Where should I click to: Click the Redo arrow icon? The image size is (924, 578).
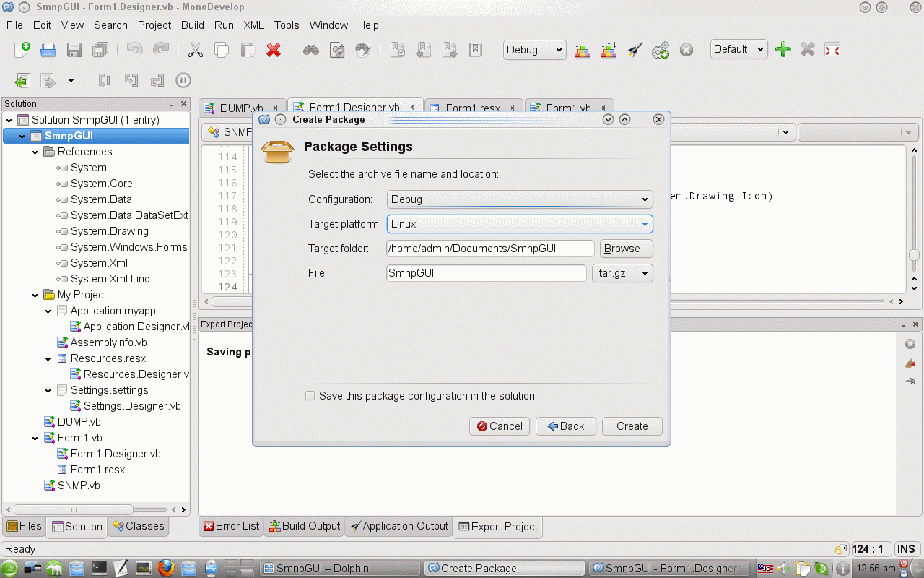[161, 49]
